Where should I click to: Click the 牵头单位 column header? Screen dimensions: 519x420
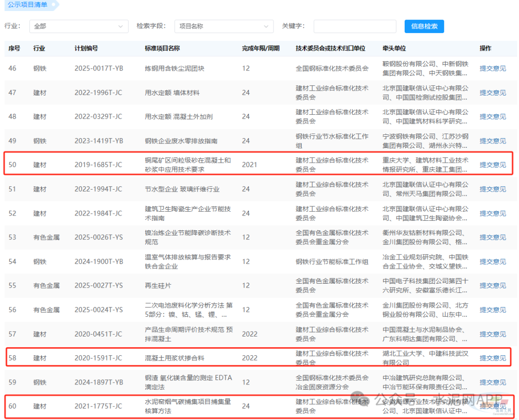click(394, 48)
